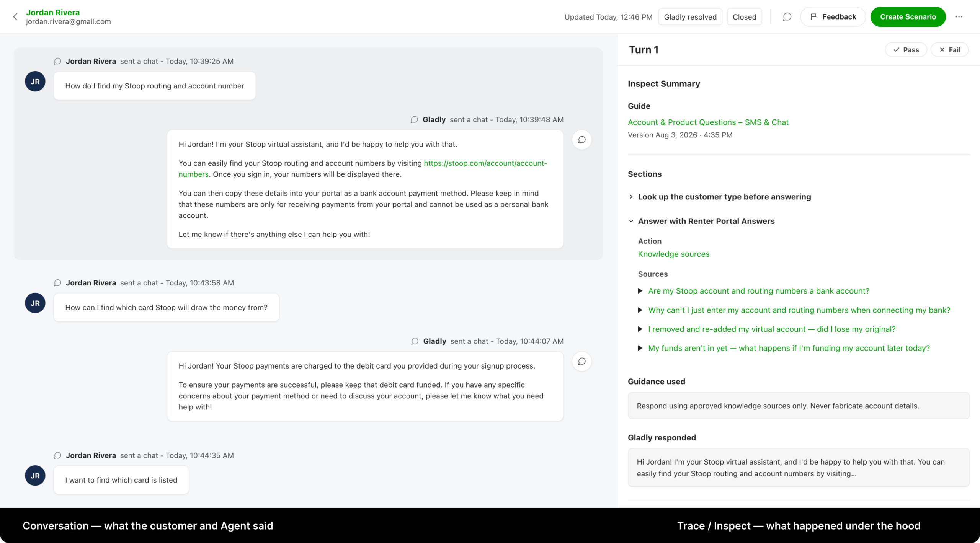Open source link about re-added virtual account

click(x=772, y=329)
